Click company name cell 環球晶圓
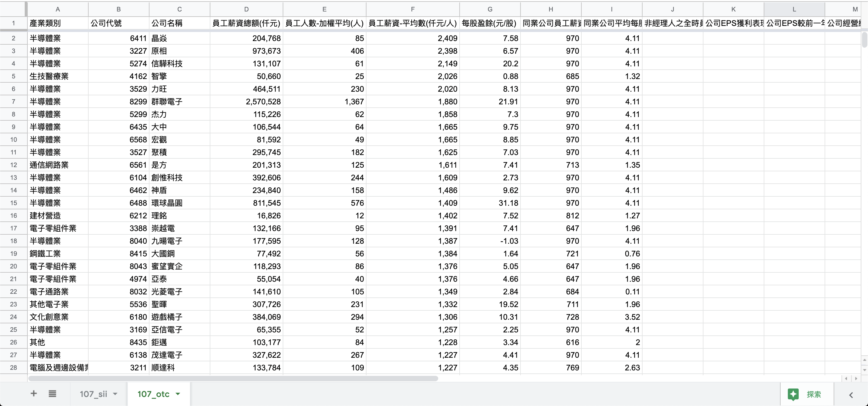Viewport: 868px width, 406px height. [179, 203]
